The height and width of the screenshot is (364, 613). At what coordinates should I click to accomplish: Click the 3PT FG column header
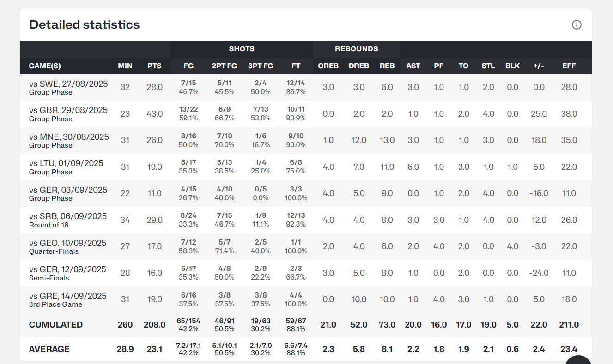(x=261, y=66)
